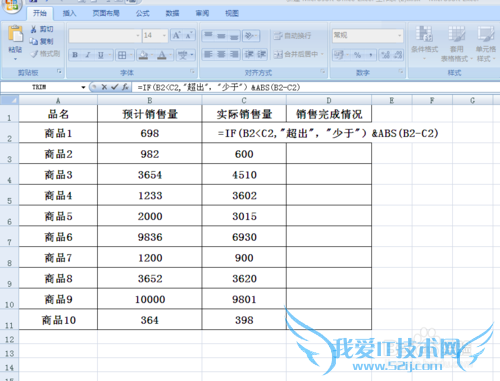
Task: Click Merge and Center (合并后居中)
Action: tap(296, 54)
